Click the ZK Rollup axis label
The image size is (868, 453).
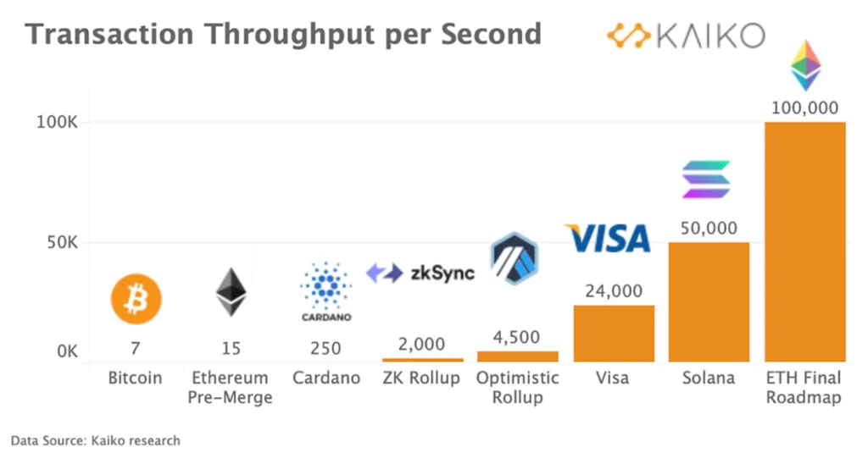[420, 378]
